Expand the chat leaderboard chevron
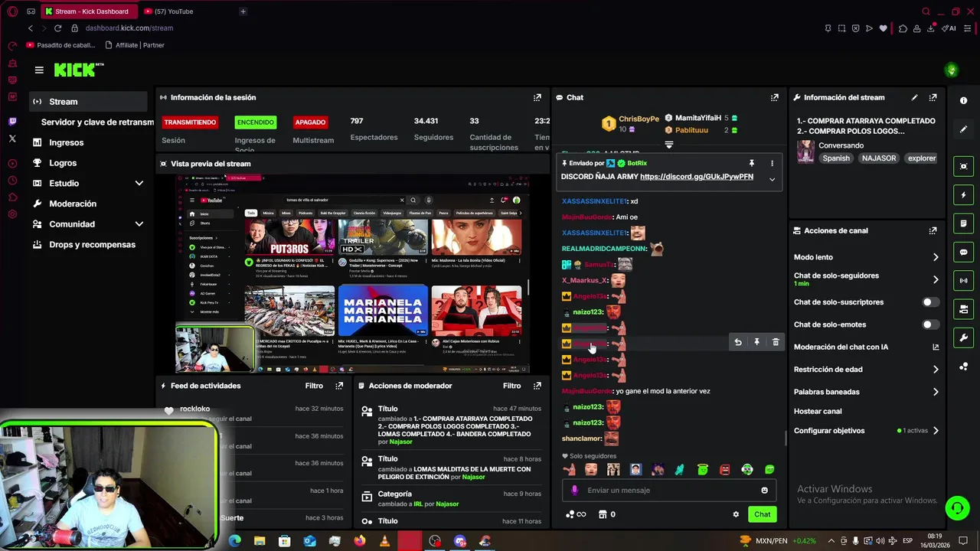This screenshot has width=980, height=551. tap(668, 145)
